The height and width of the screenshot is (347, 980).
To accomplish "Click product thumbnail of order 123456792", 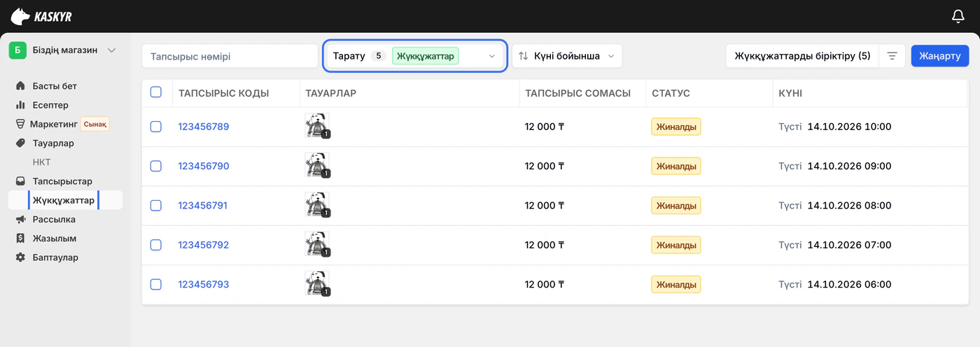I will [318, 244].
